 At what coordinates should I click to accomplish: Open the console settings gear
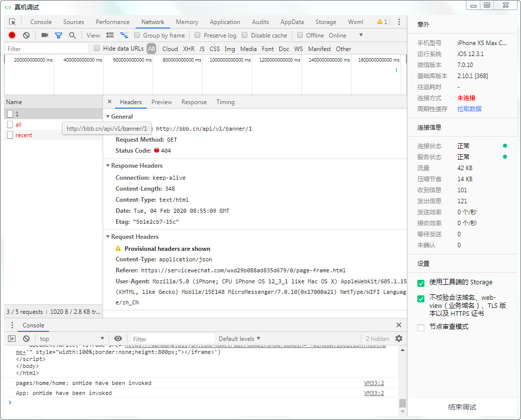399,338
